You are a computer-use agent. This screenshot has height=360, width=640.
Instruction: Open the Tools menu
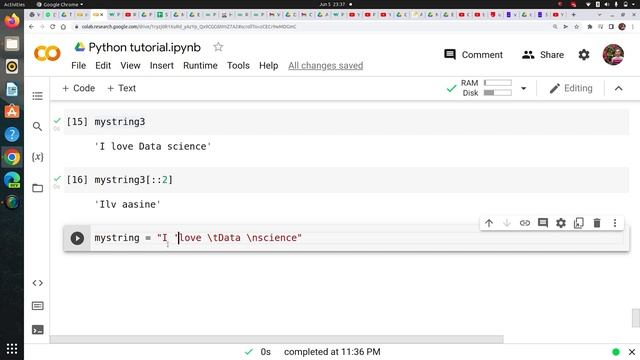click(x=238, y=66)
